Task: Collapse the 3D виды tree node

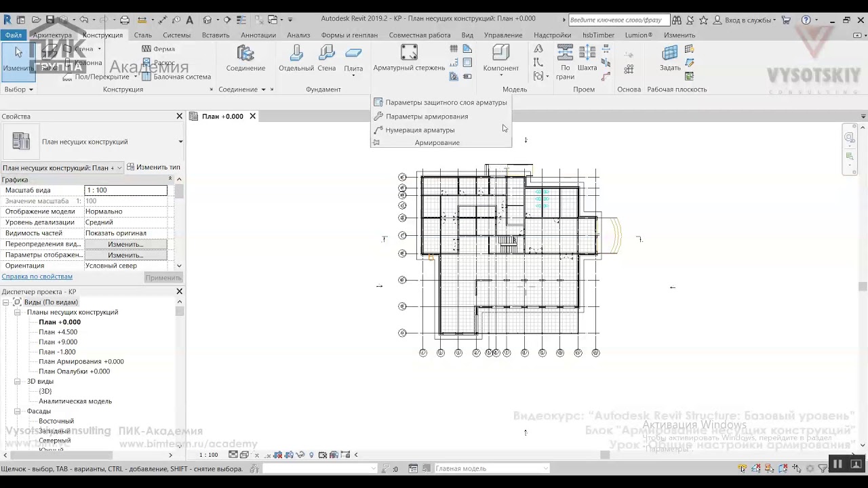Action: [x=18, y=382]
